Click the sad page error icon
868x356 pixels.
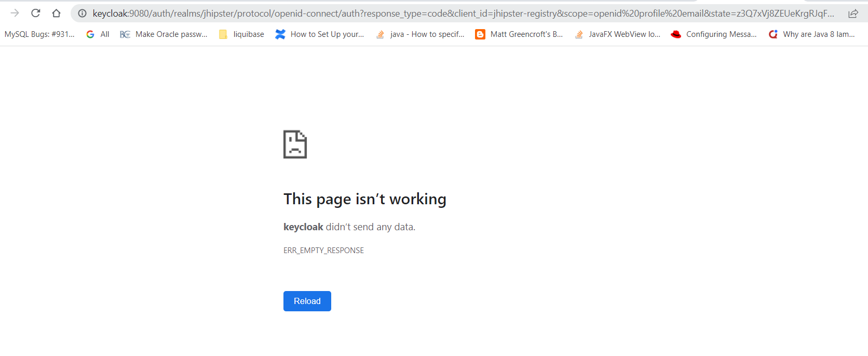(295, 144)
